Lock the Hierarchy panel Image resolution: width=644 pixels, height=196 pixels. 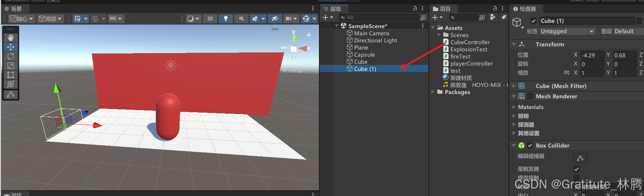tap(415, 8)
